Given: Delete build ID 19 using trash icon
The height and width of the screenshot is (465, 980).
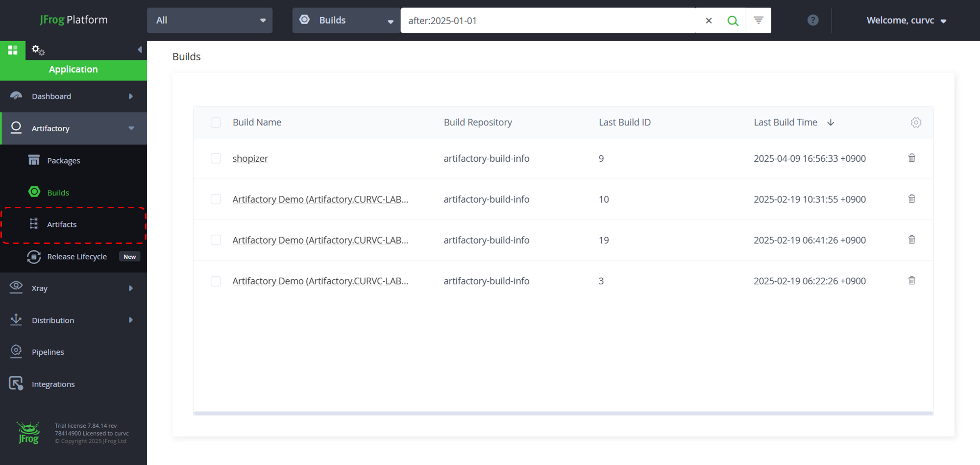Looking at the screenshot, I should pyautogui.click(x=912, y=240).
